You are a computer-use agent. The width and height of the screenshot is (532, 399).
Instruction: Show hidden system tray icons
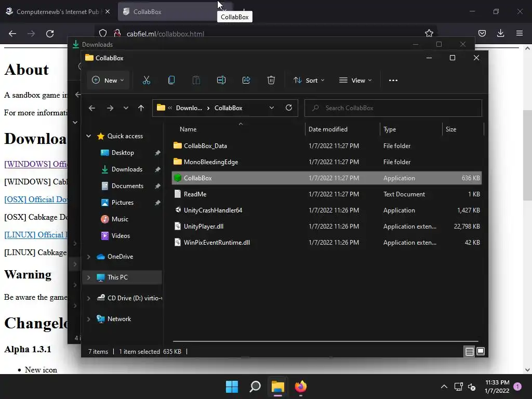click(x=444, y=387)
